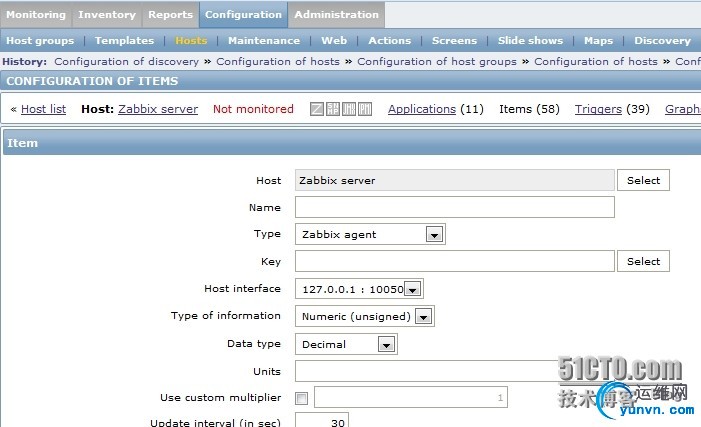Expand the Host interface dropdown
This screenshot has height=427, width=701.
click(359, 289)
